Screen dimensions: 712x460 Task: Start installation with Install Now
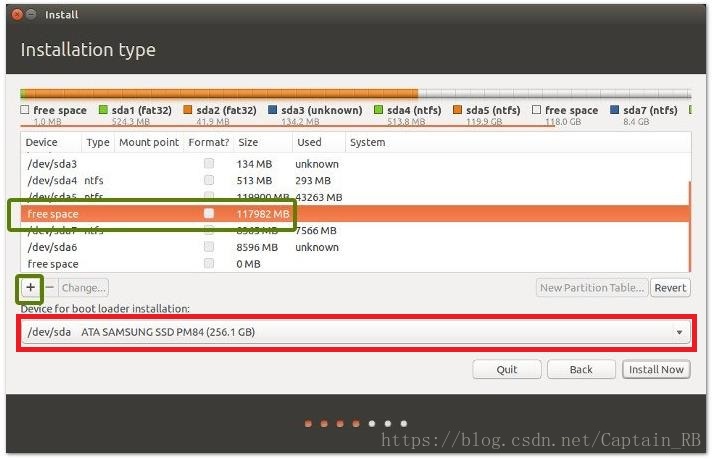tap(656, 369)
